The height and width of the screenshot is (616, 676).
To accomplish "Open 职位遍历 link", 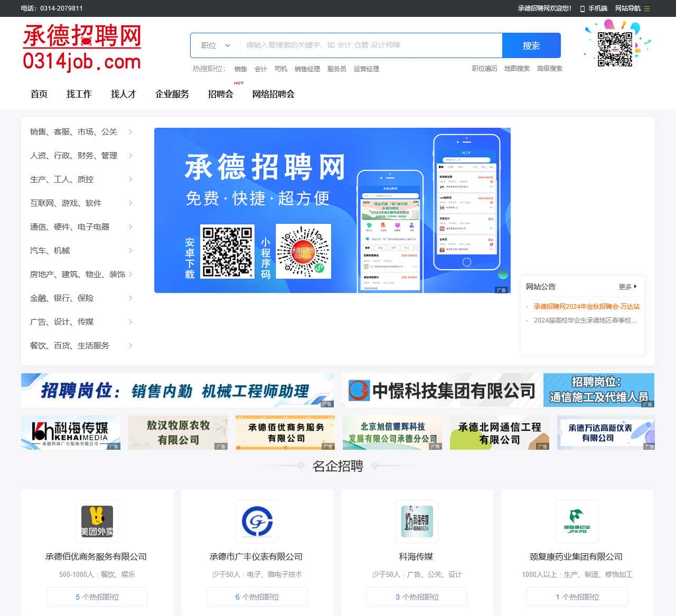I will pyautogui.click(x=485, y=68).
